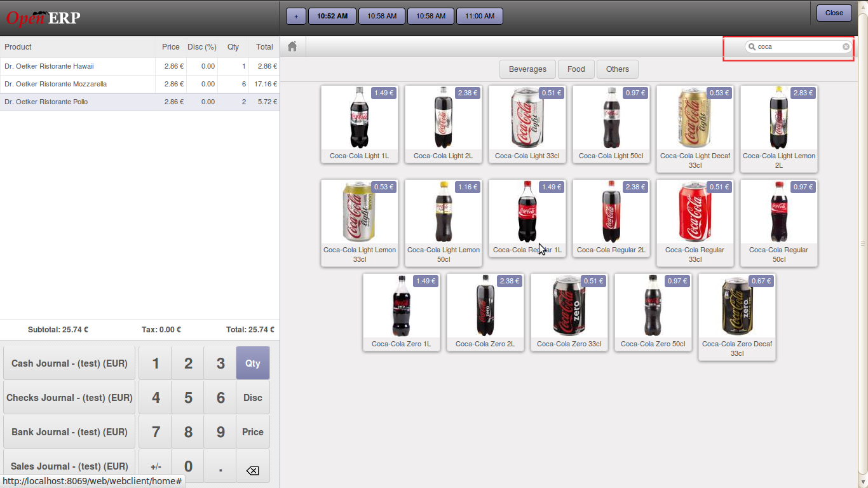The height and width of the screenshot is (488, 868).
Task: Clear the search with the X icon
Action: click(846, 46)
